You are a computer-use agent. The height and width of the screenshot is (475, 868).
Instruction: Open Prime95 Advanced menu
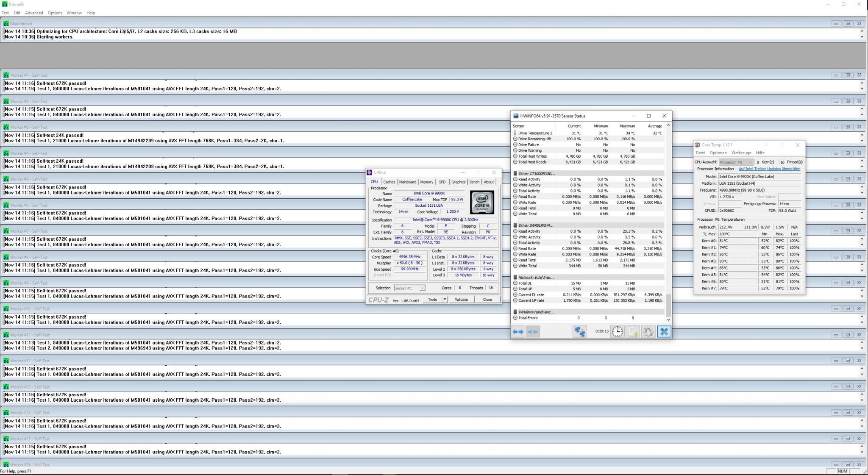coord(34,13)
